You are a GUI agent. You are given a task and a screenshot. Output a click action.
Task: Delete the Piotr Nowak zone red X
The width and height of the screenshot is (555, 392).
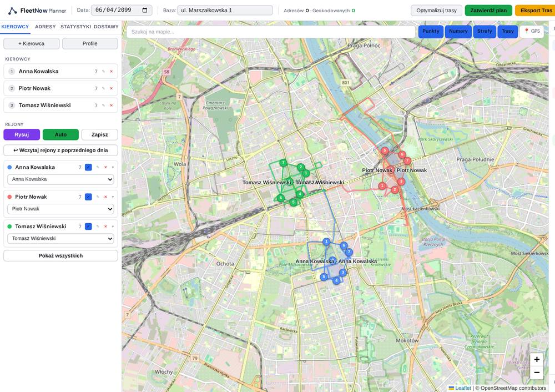tap(105, 197)
